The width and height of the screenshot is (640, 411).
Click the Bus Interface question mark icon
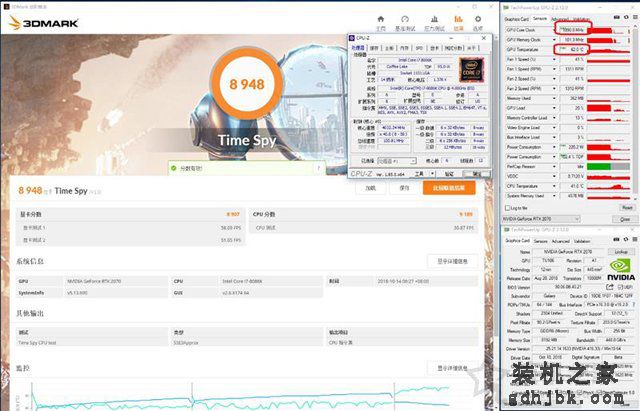634,304
